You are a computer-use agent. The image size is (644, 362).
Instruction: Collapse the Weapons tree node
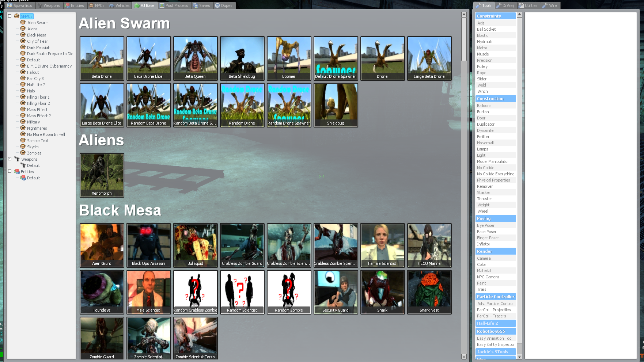10,159
